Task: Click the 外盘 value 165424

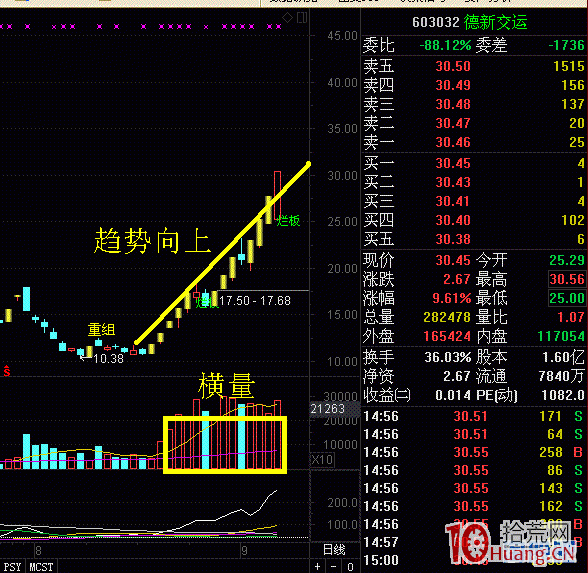Action: point(447,336)
